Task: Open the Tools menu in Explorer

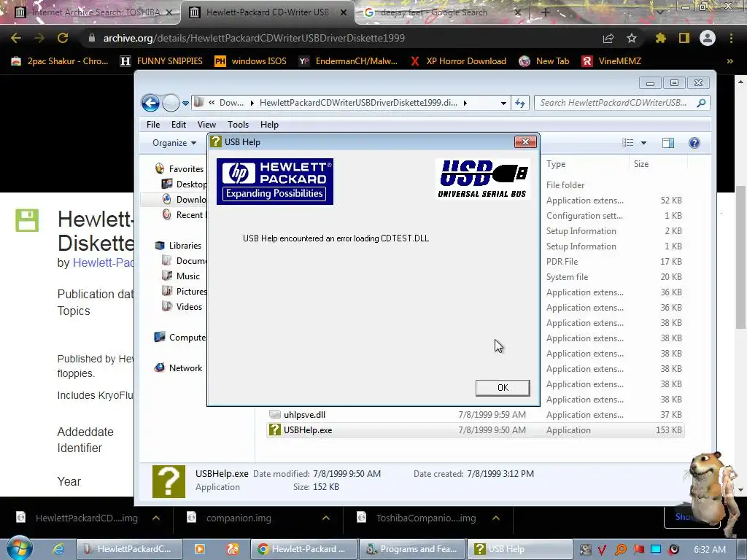Action: (x=238, y=124)
